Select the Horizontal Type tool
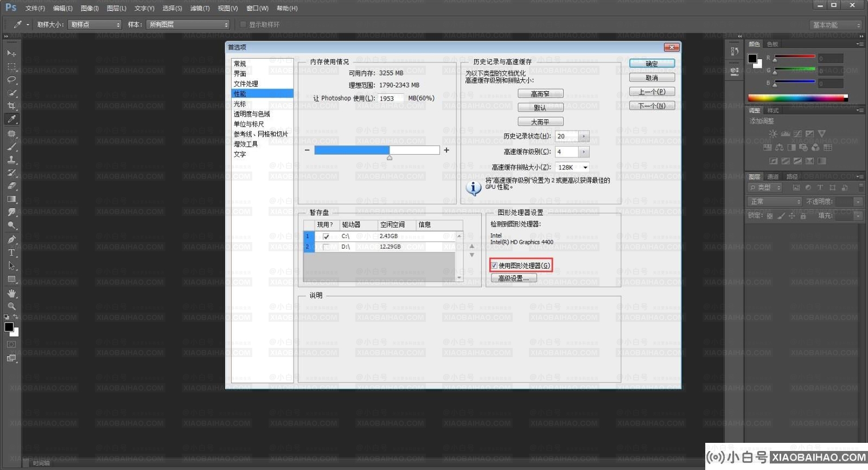Viewport: 868px width, 470px height. click(x=11, y=252)
